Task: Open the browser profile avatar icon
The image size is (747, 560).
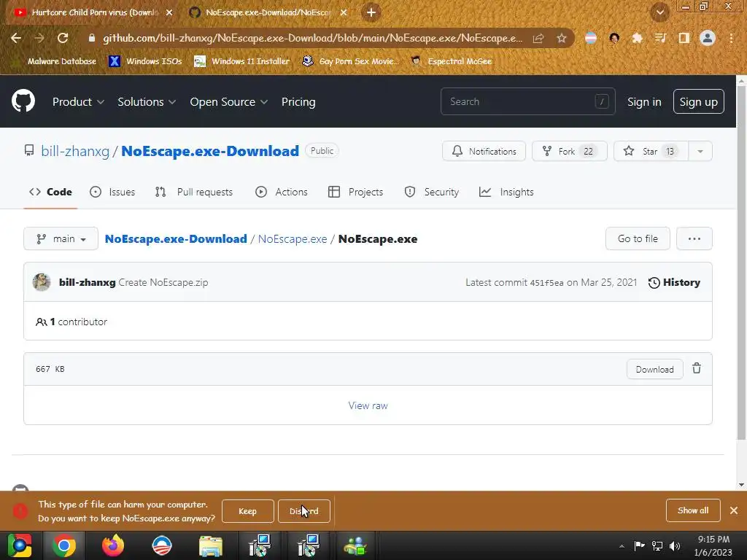Action: click(x=708, y=38)
